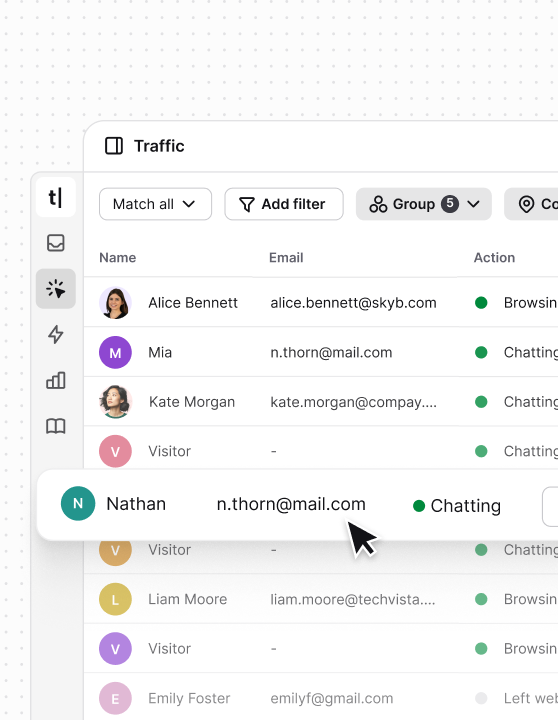Click Emily Foster's Left website status
The width and height of the screenshot is (558, 720).
pos(516,698)
